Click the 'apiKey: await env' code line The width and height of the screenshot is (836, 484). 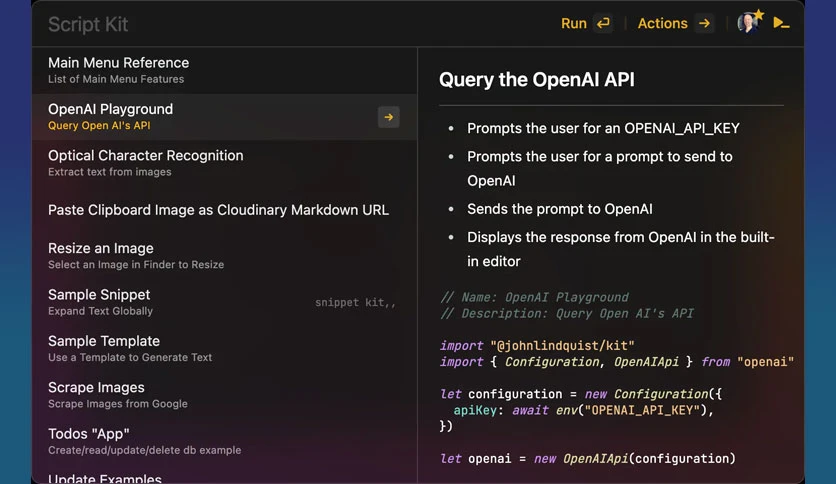tap(583, 410)
